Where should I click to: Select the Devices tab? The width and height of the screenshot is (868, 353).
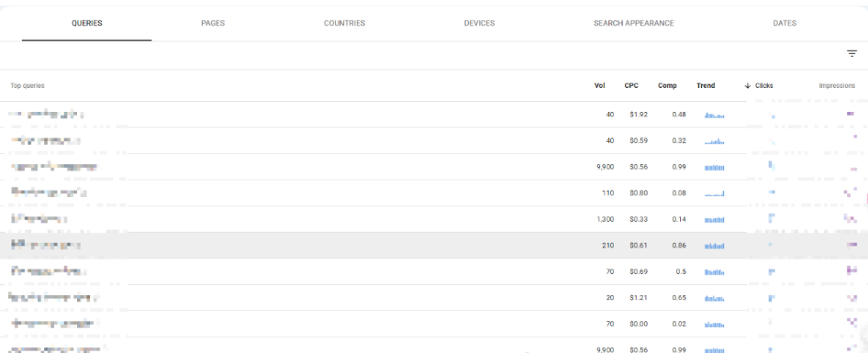point(479,23)
